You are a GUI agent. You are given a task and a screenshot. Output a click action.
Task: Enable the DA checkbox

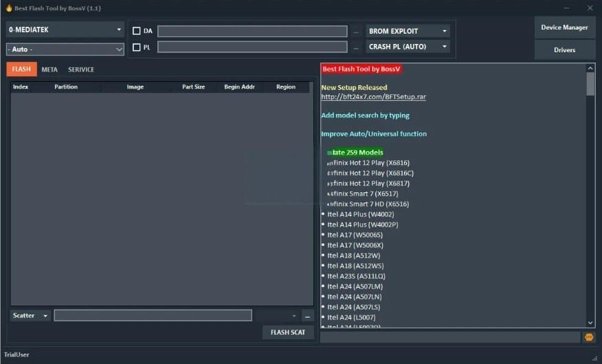tap(136, 31)
